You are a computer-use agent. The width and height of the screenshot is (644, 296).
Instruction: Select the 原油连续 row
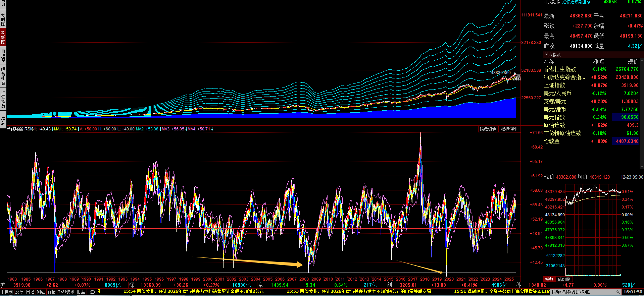click(x=591, y=125)
